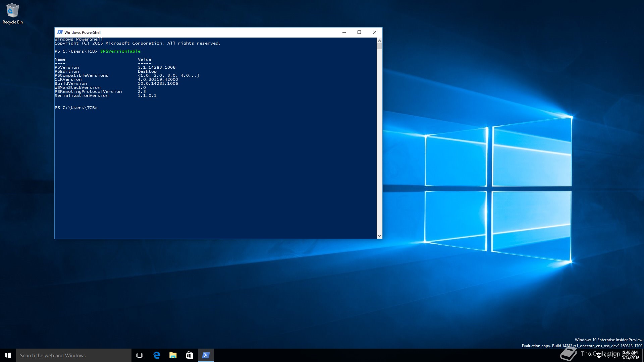Click the PowerShell icon in the title bar
The height and width of the screenshot is (362, 644).
click(x=60, y=33)
